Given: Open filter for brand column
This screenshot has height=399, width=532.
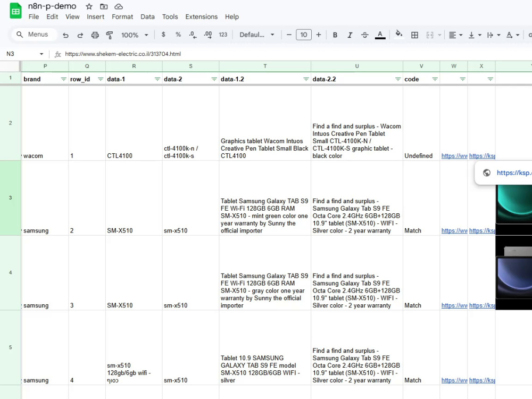Looking at the screenshot, I should coord(63,79).
